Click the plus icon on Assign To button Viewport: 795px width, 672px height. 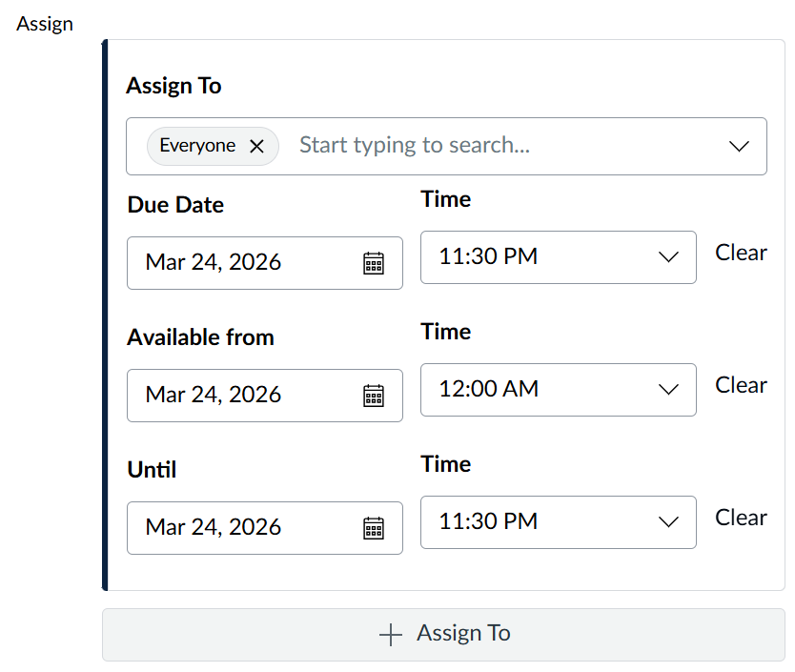point(391,635)
